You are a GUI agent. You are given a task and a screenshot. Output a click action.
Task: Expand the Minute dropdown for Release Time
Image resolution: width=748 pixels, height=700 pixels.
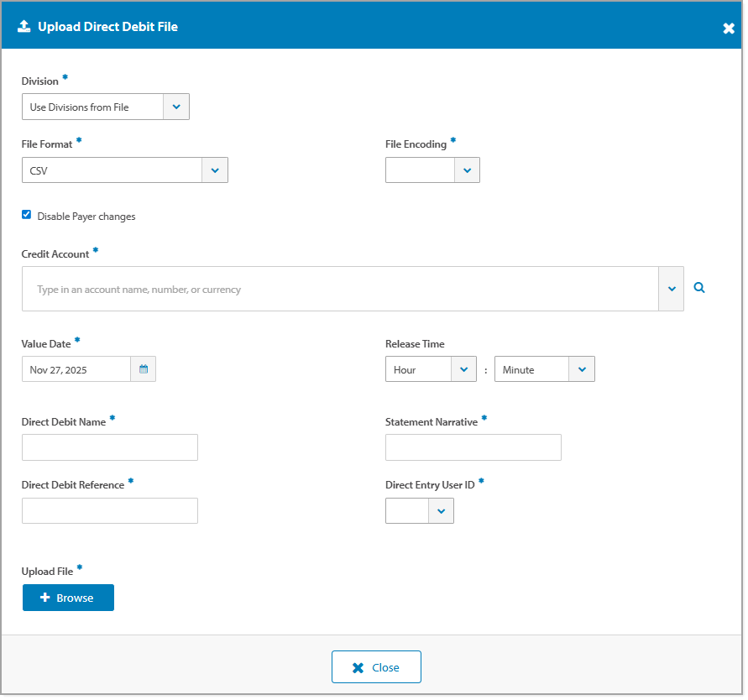(582, 368)
